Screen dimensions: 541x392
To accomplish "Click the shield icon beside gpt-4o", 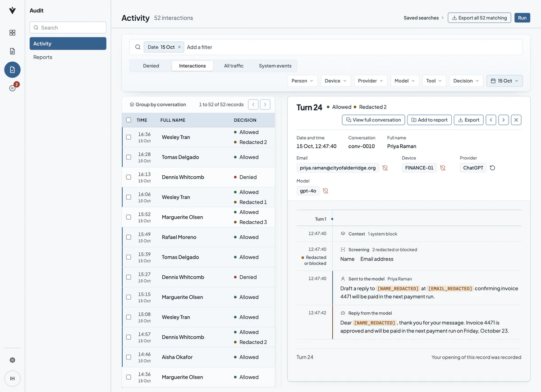I will (326, 191).
